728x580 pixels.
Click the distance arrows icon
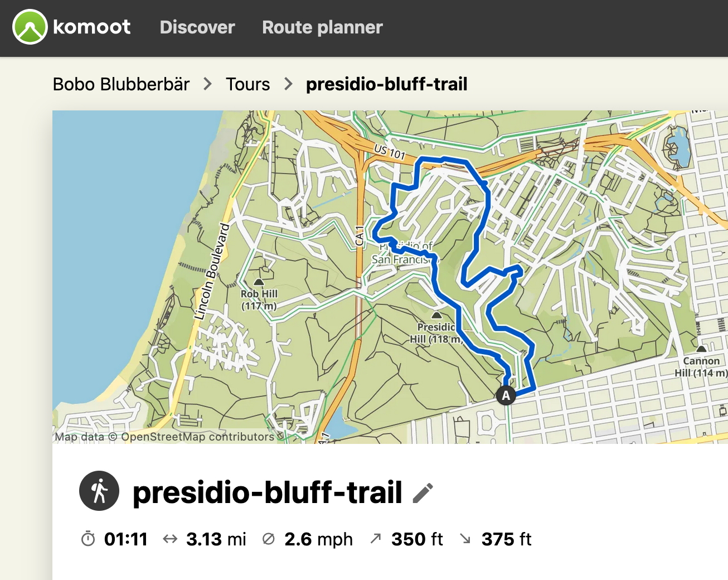170,539
